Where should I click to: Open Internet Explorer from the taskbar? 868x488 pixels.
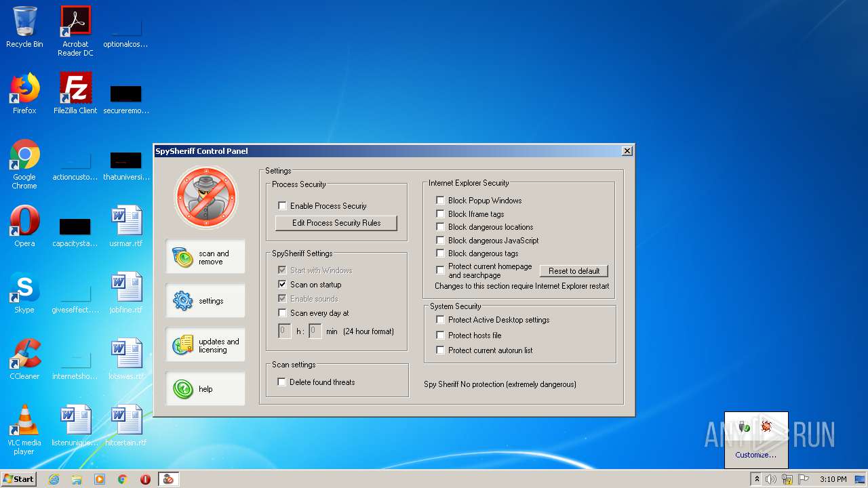pyautogui.click(x=54, y=479)
